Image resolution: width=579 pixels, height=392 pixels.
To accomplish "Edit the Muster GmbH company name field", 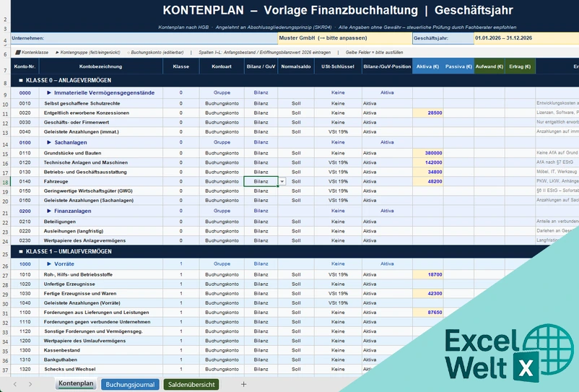I will coord(344,38).
